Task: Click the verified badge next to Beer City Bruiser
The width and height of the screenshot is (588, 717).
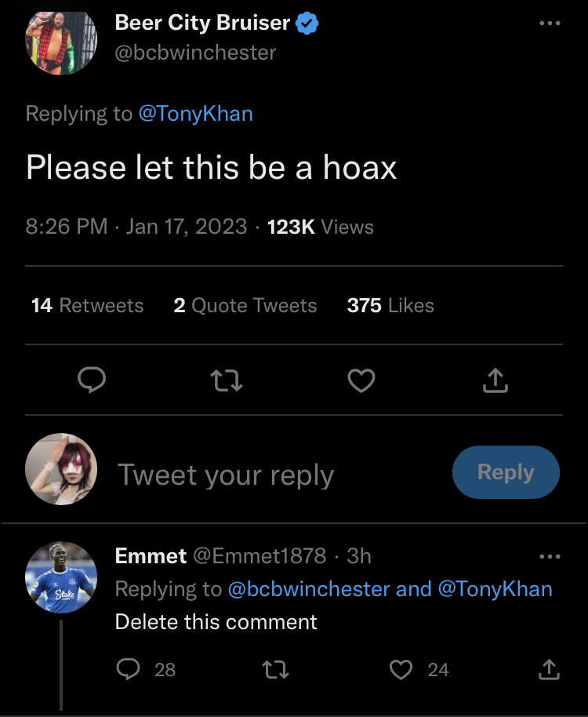Action: pyautogui.click(x=307, y=24)
